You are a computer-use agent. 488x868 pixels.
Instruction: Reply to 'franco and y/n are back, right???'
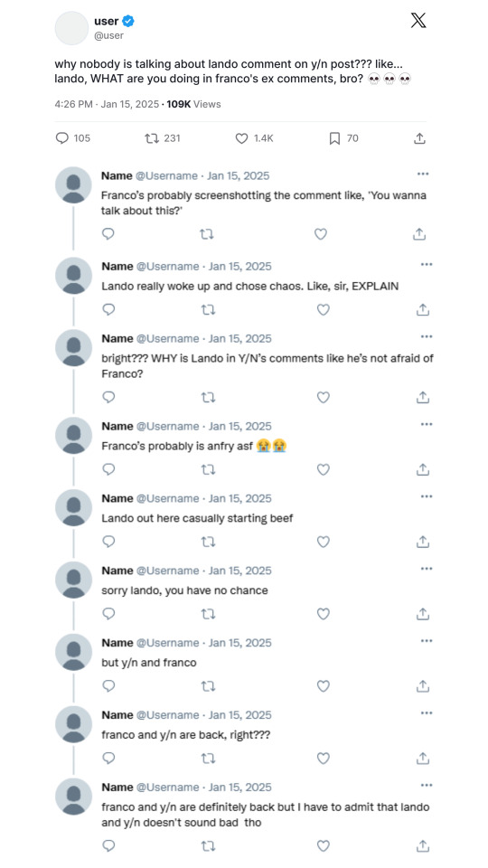pos(109,758)
